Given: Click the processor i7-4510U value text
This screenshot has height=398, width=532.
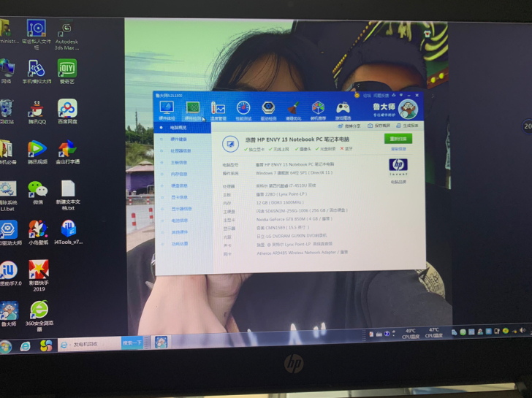Looking at the screenshot, I should pyautogui.click(x=286, y=185).
